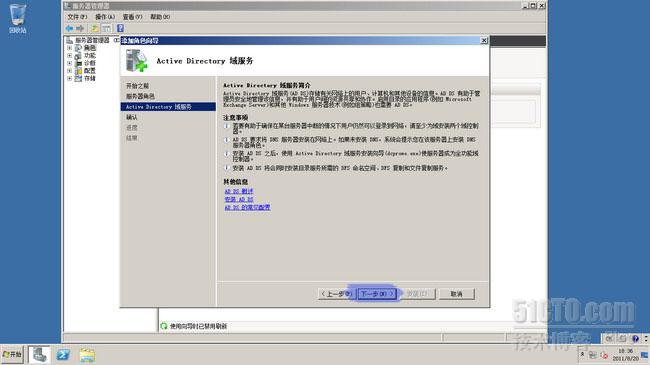Open the 帮助(H) menu
The width and height of the screenshot is (650, 365).
point(160,17)
